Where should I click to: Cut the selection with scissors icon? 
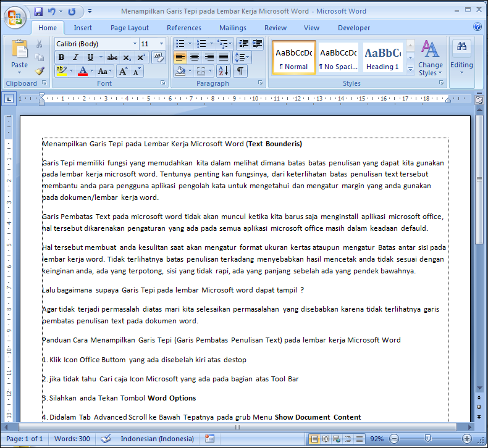pos(39,44)
